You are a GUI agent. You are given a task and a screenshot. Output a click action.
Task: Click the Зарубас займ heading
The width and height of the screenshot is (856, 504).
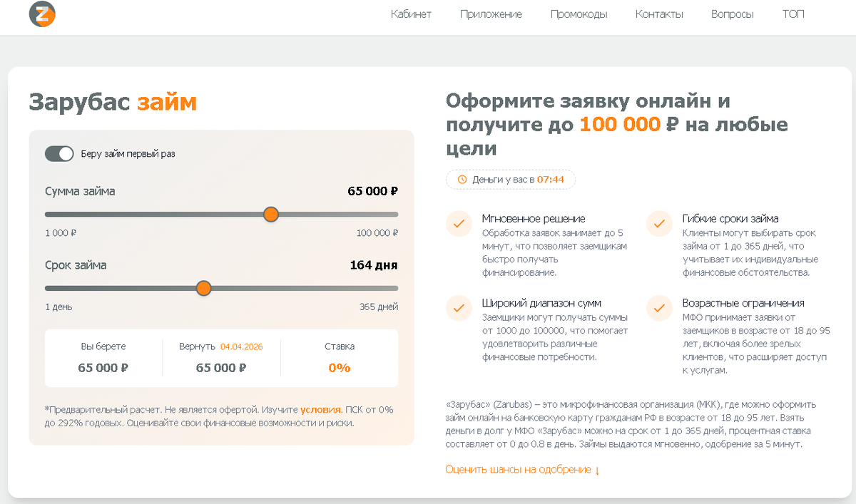(113, 102)
